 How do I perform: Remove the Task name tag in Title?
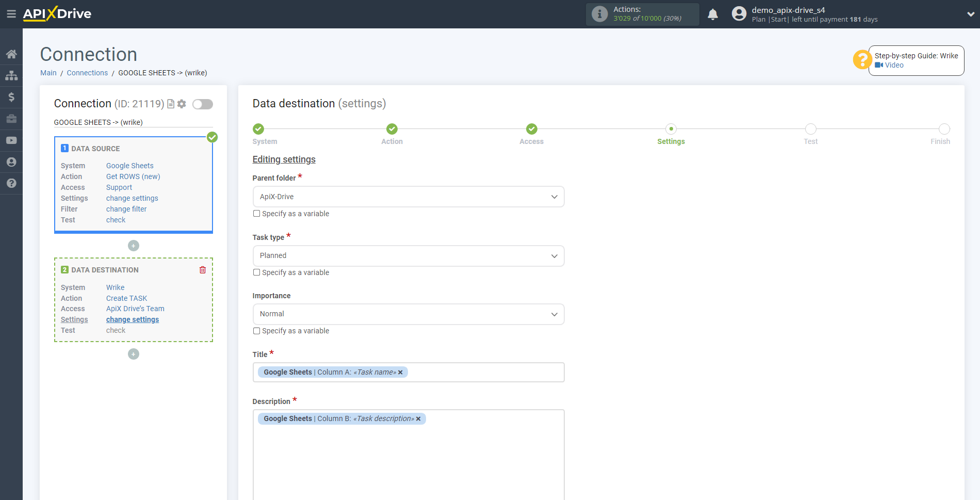(400, 372)
